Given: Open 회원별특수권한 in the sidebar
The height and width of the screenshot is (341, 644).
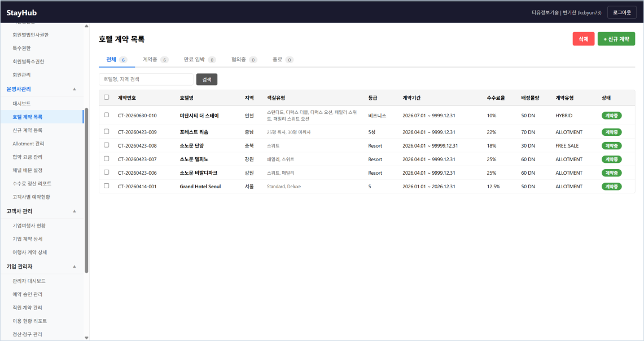Looking at the screenshot, I should 28,61.
